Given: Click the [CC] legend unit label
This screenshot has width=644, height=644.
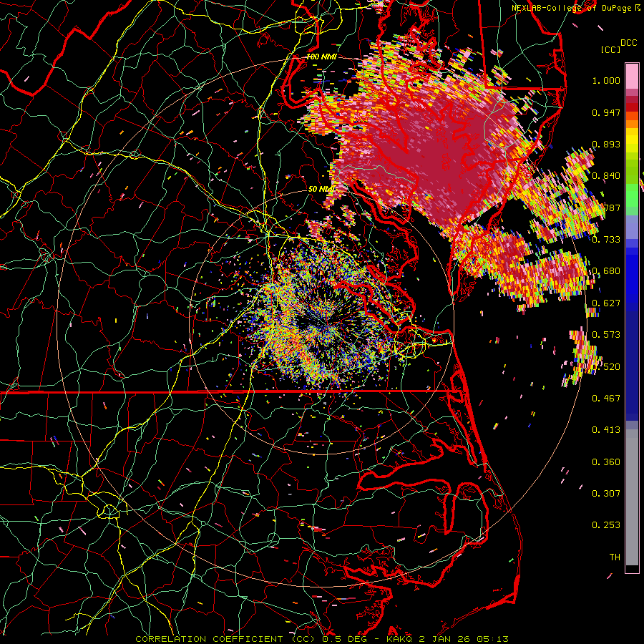Looking at the screenshot, I should click(x=610, y=49).
